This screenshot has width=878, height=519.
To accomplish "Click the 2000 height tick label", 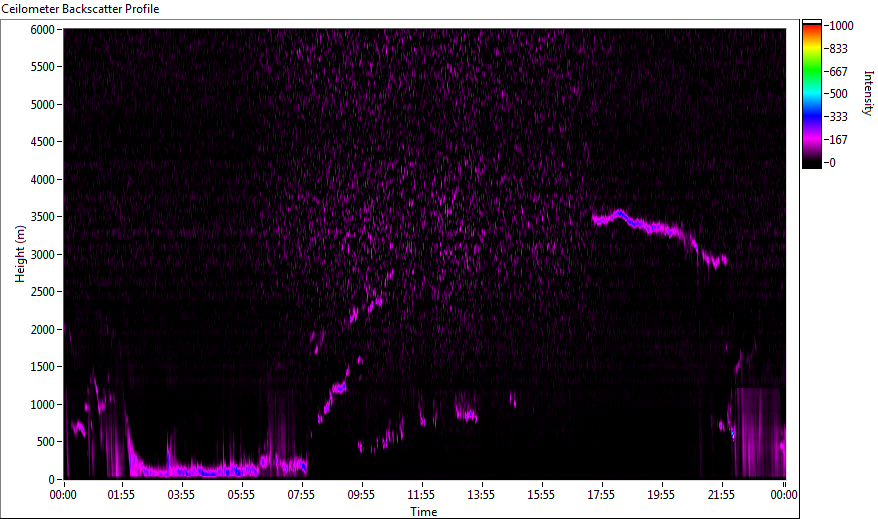I will 42,330.
